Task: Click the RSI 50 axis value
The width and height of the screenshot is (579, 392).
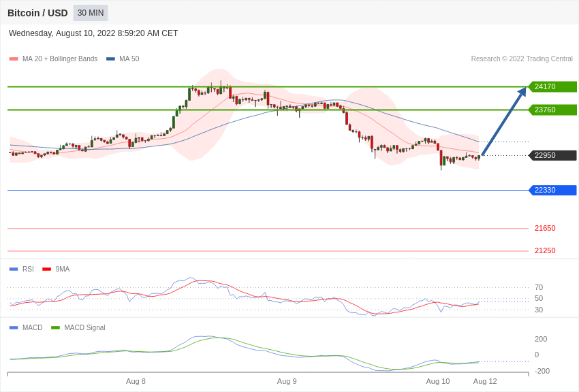Action: click(539, 298)
